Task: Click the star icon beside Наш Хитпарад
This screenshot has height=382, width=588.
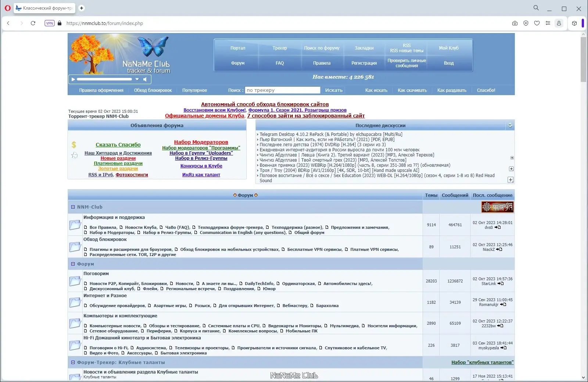Action: 75,155
